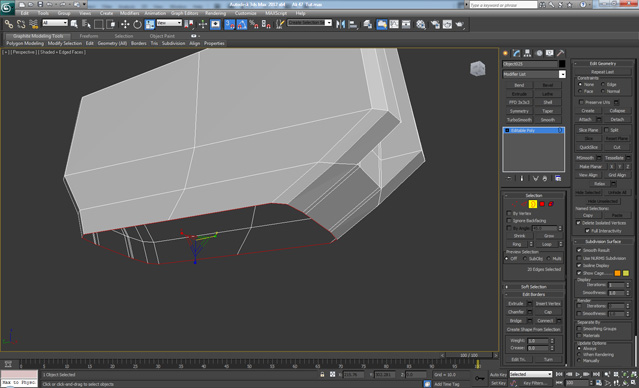Open the Hierarchy command panel
The height and width of the screenshot is (388, 639).
click(x=527, y=53)
